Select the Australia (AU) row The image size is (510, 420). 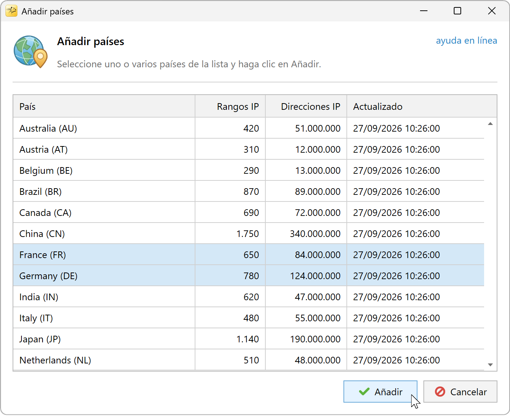pos(249,128)
